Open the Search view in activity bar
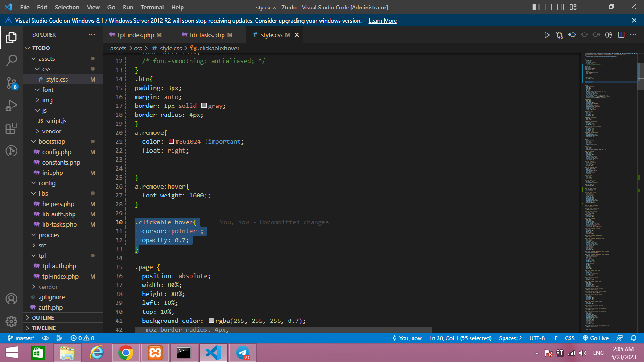Screen dimensions: 644x362 click(11, 60)
